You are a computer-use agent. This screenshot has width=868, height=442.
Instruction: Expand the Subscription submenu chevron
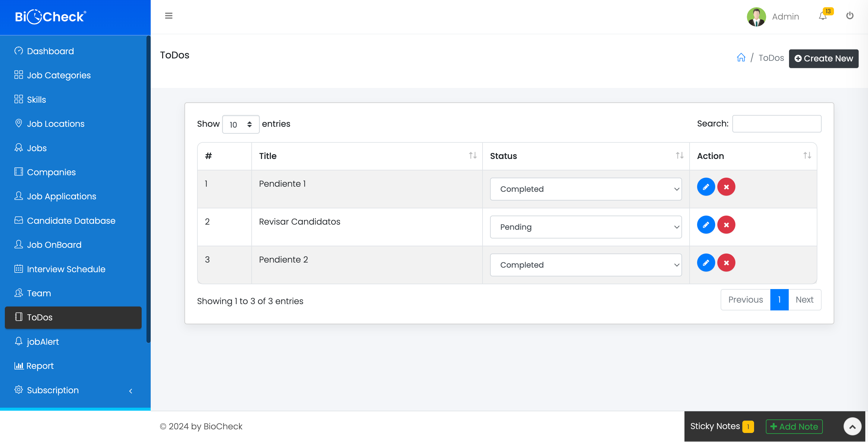pyautogui.click(x=131, y=391)
